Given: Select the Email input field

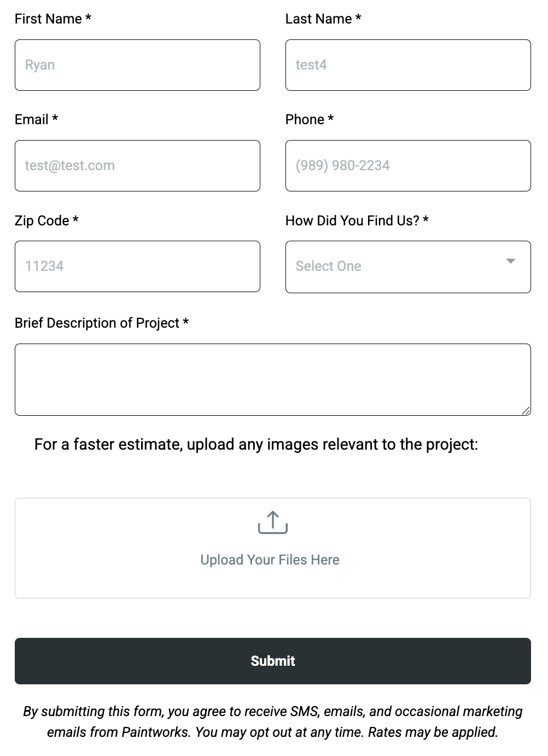Looking at the screenshot, I should (x=137, y=165).
